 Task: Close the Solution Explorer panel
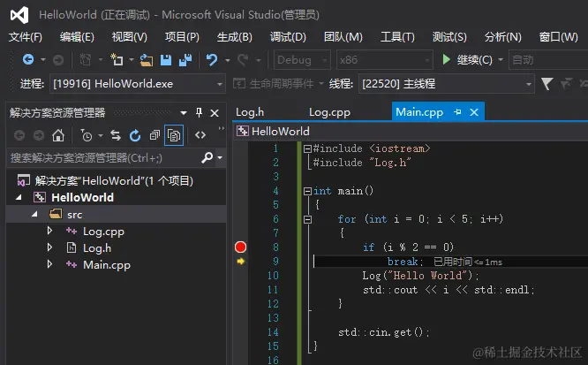(215, 113)
